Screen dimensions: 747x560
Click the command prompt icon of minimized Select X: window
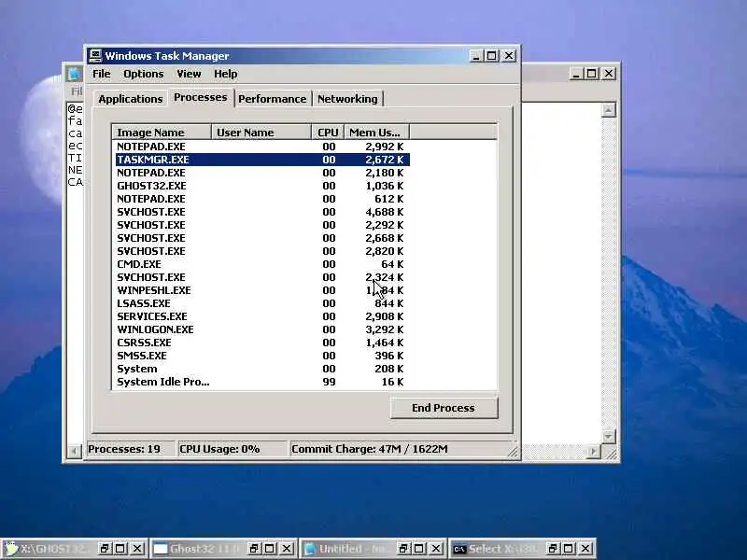click(459, 549)
